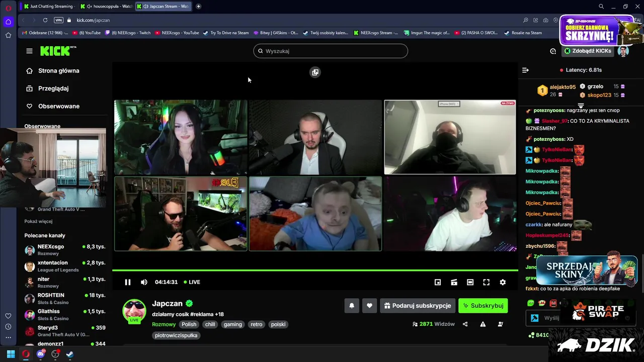Open Japczan's avatar with LIVE badge
The image size is (644, 362).
click(x=134, y=311)
